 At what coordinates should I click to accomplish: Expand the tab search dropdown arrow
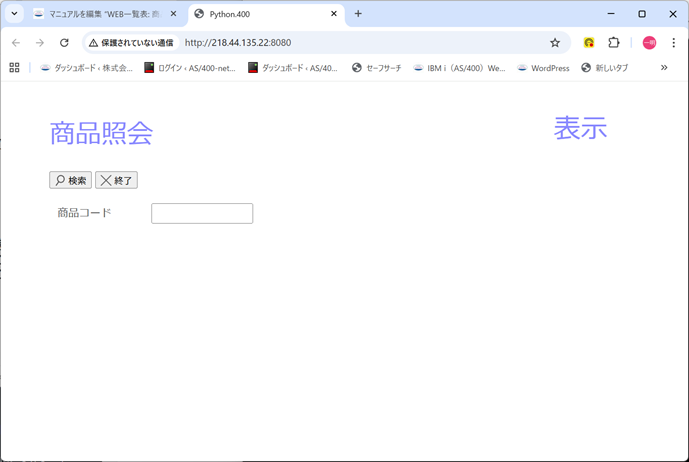tap(14, 14)
